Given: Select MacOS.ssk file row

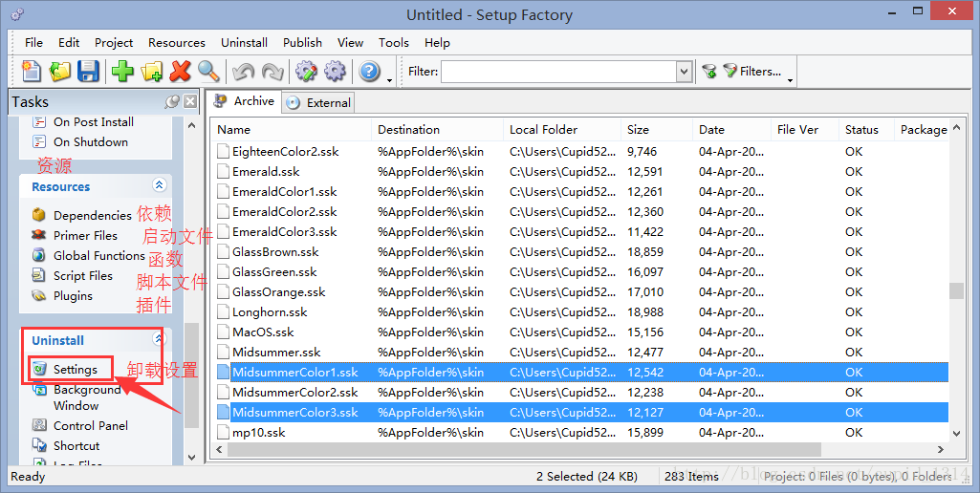Looking at the screenshot, I should 581,332.
